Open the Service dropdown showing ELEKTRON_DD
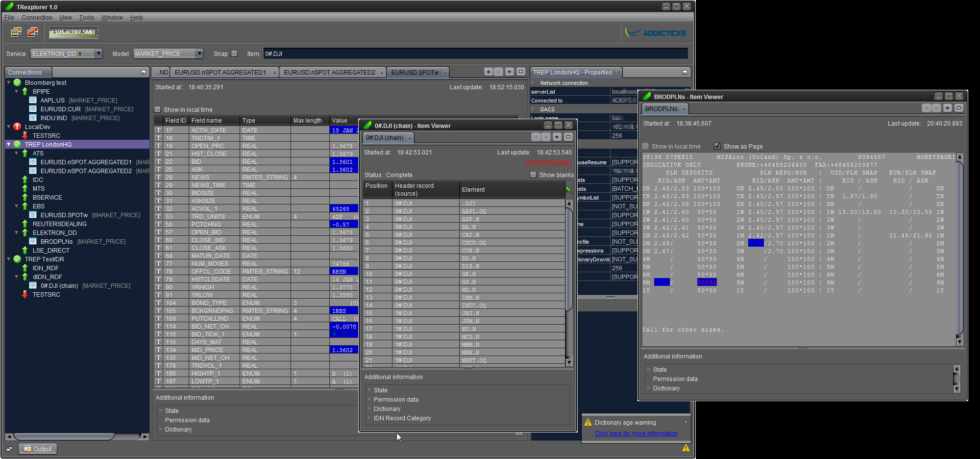 click(98, 53)
